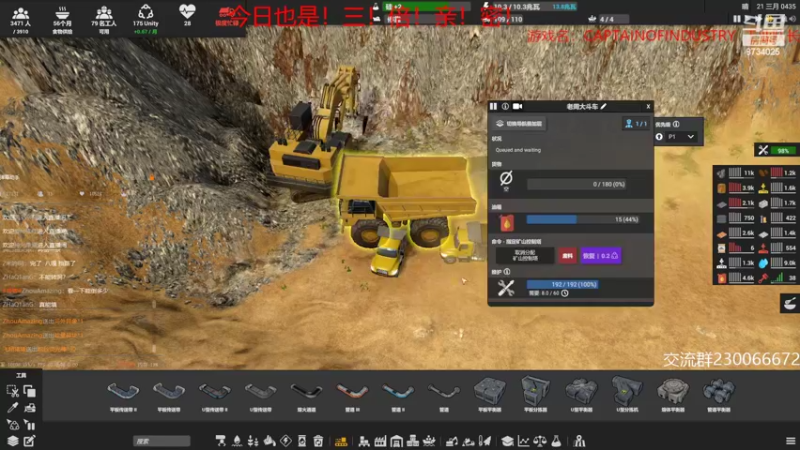Click the build search field
This screenshot has width=800, height=450.
162,441
